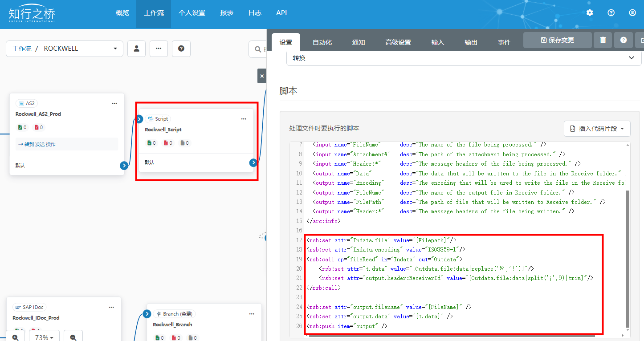
Task: Switch to the 高级设置 tab
Action: tap(398, 42)
